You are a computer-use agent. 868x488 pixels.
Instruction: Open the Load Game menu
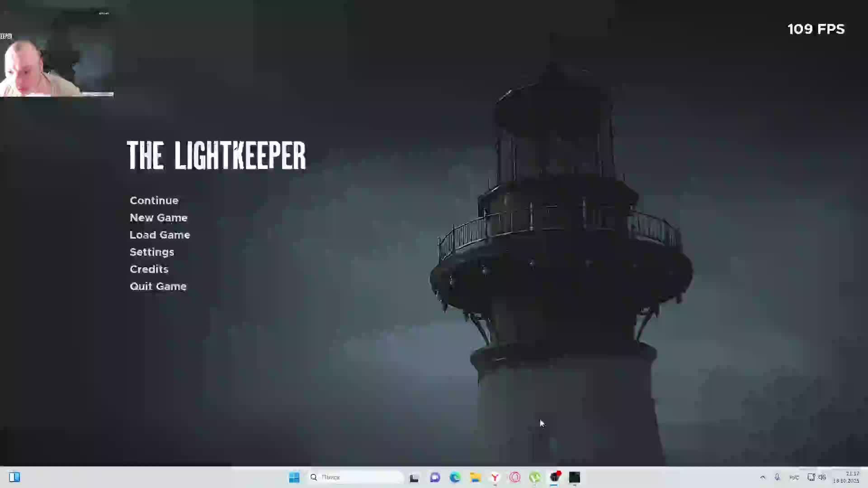(160, 235)
